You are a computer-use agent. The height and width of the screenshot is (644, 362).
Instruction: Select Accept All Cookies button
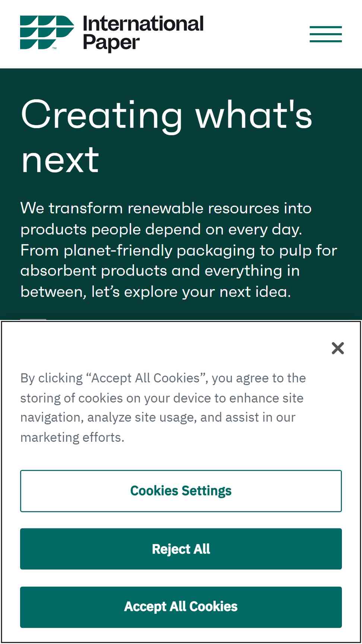coord(181,607)
